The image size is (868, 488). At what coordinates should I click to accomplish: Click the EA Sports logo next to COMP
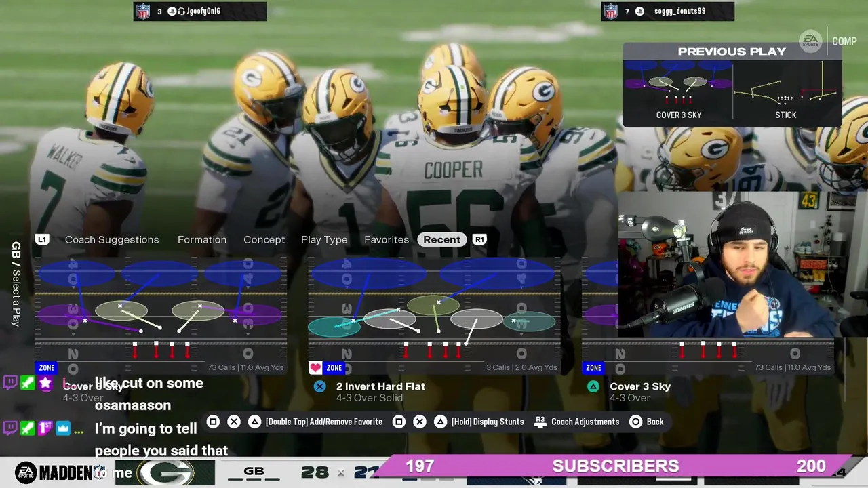810,41
